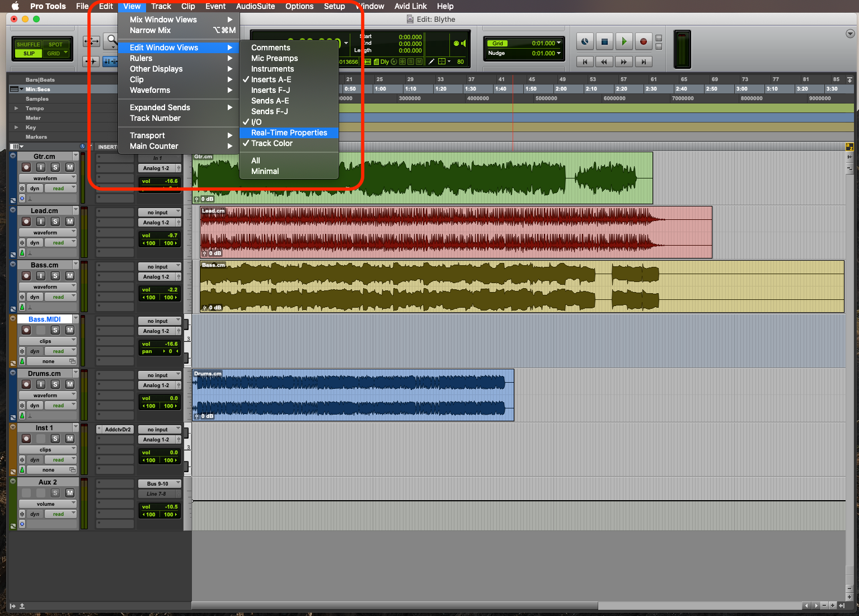Click the Play button in the transport
Viewport: 859px width, 616px height.
[x=624, y=41]
